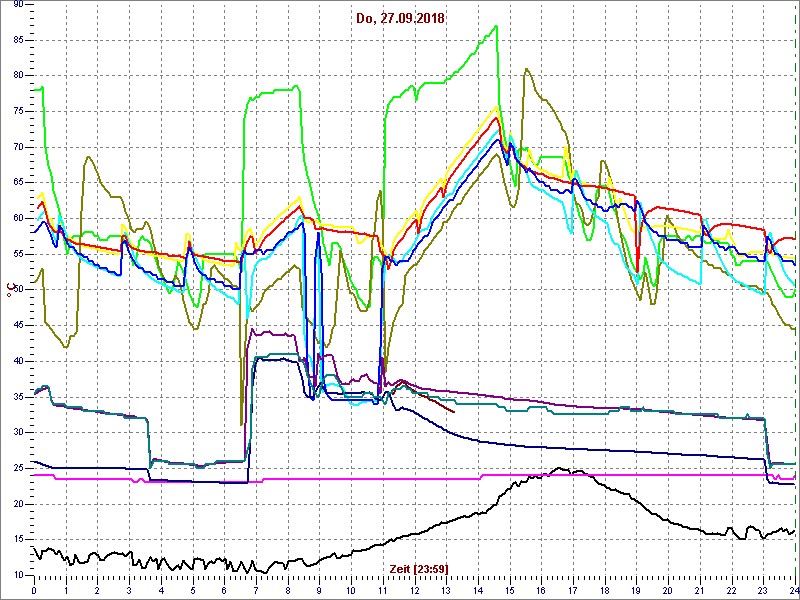This screenshot has width=800, height=600.
Task: Click hour 3 on the time axis
Action: pyautogui.click(x=129, y=590)
